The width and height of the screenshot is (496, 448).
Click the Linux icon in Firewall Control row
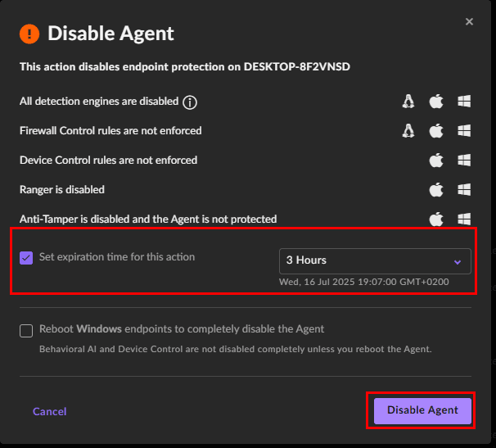pyautogui.click(x=408, y=131)
